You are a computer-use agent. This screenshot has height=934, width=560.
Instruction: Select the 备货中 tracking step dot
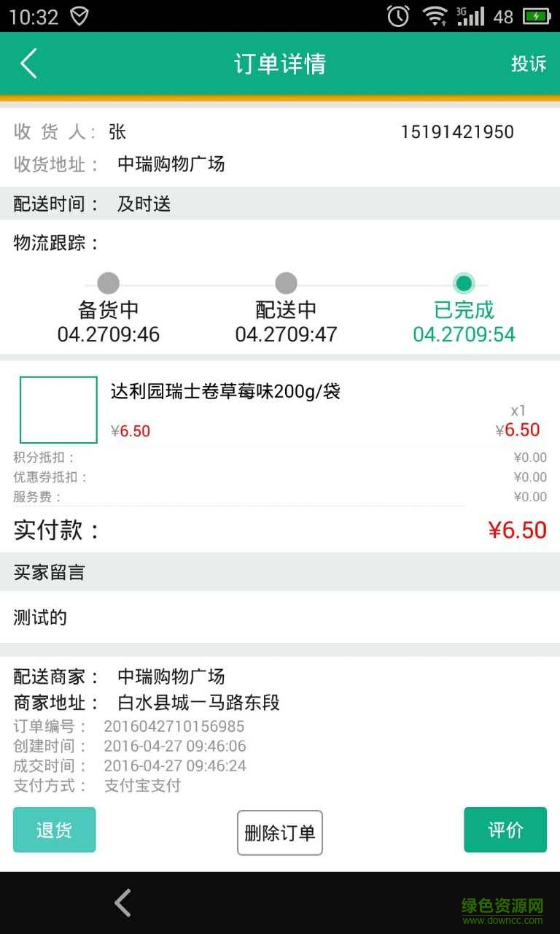(x=108, y=283)
